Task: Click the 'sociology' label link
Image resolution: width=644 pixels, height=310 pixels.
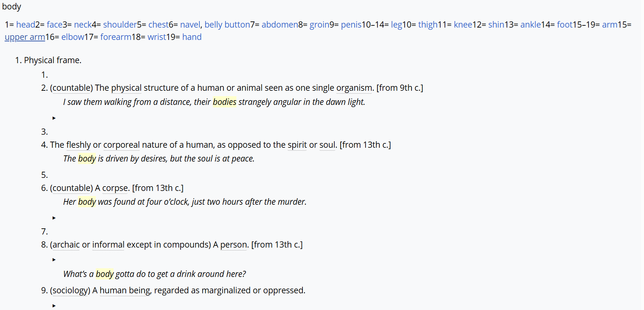Action: tap(70, 290)
